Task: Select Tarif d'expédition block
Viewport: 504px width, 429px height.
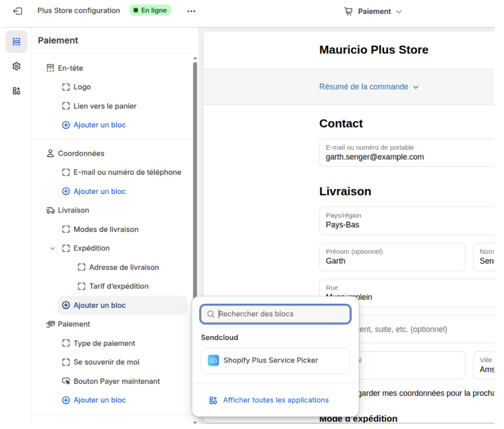Action: [119, 286]
